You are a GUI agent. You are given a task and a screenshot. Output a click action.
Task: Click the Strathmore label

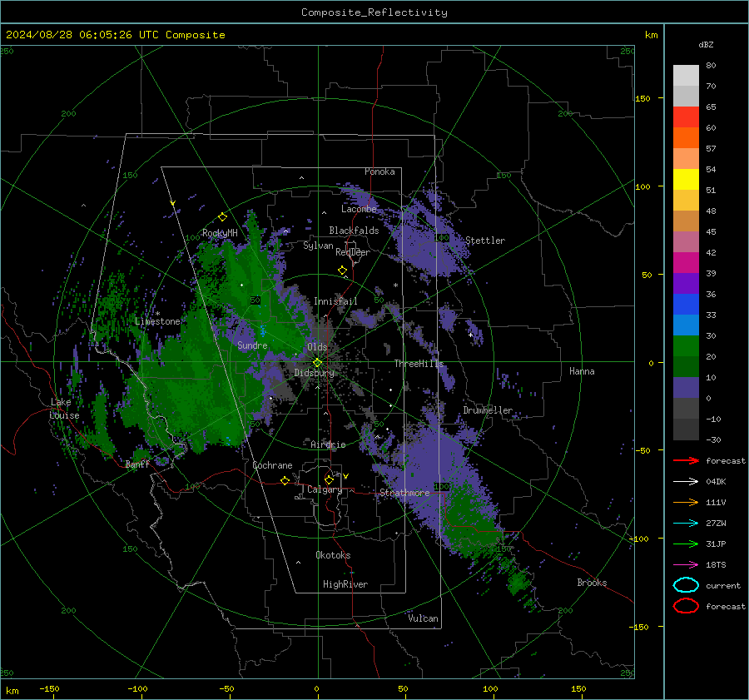(x=405, y=493)
